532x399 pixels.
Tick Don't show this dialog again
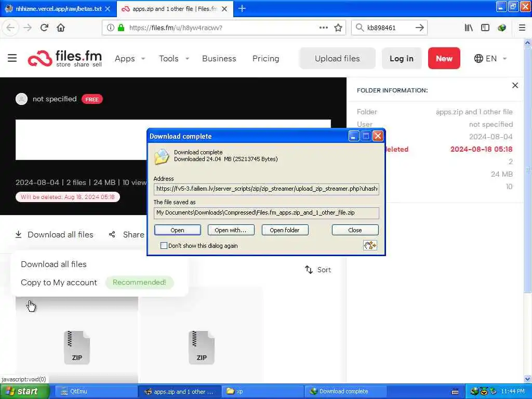(164, 245)
